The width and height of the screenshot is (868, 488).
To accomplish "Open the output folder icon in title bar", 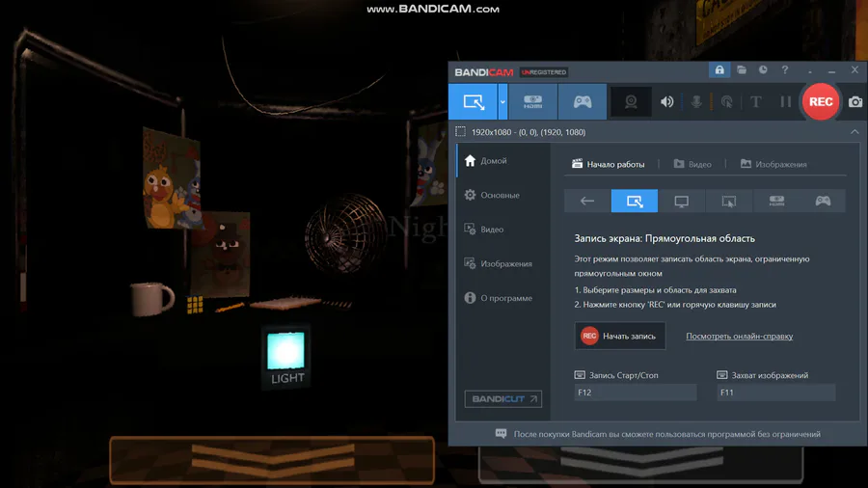I will pyautogui.click(x=742, y=69).
